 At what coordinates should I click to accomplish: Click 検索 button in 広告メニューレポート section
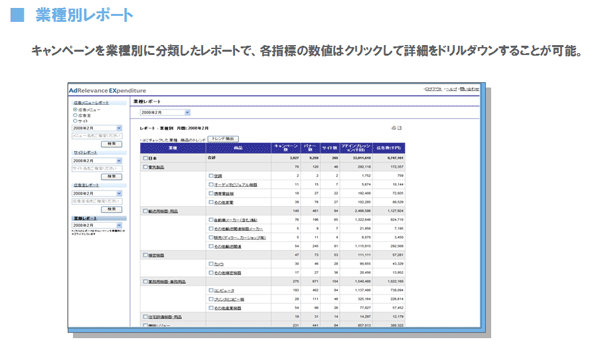click(x=111, y=144)
